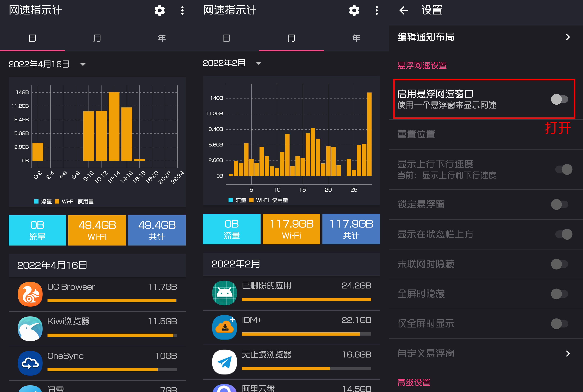
Task: Expand 编辑通知布局 chevron
Action: pos(568,37)
